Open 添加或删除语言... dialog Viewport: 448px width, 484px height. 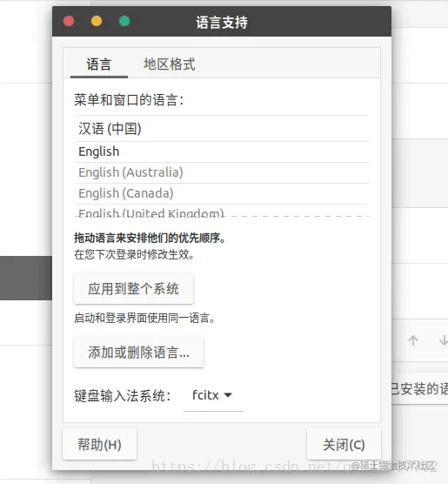[138, 353]
